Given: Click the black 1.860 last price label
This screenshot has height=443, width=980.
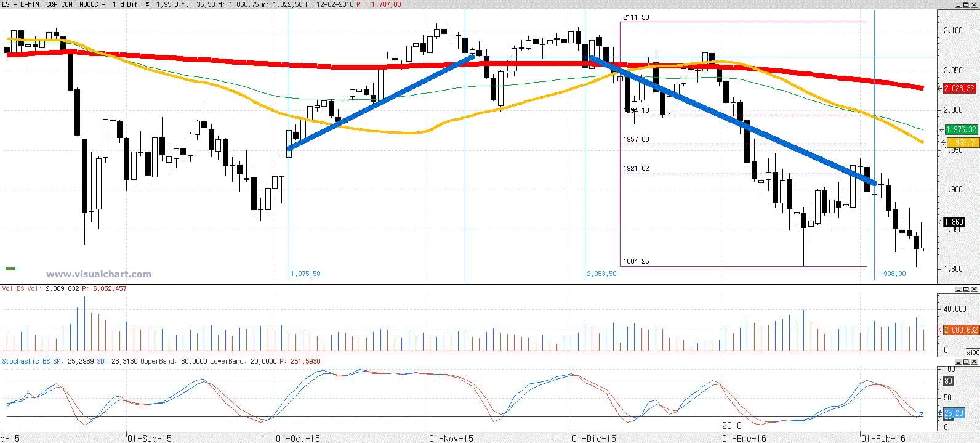Looking at the screenshot, I should [x=954, y=222].
